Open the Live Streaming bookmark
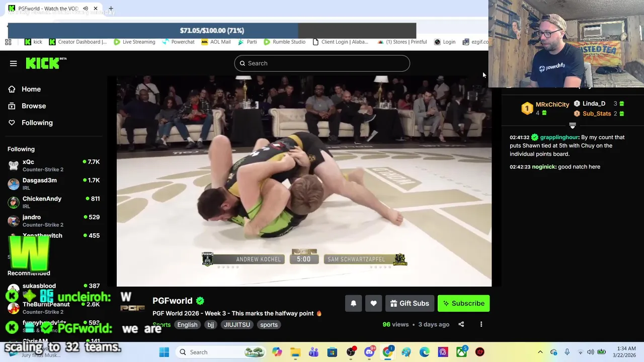This screenshot has width=644, height=362. click(134, 42)
